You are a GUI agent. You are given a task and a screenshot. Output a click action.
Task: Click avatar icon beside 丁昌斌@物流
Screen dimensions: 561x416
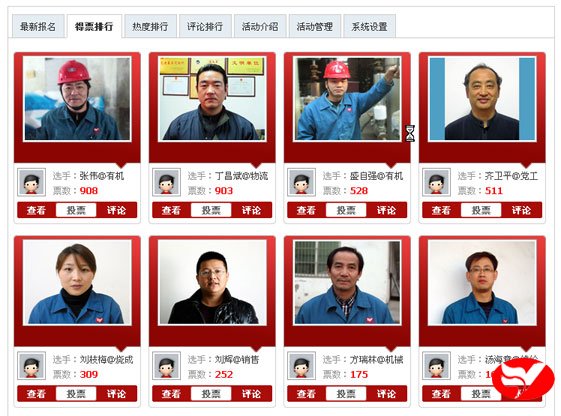pos(166,182)
